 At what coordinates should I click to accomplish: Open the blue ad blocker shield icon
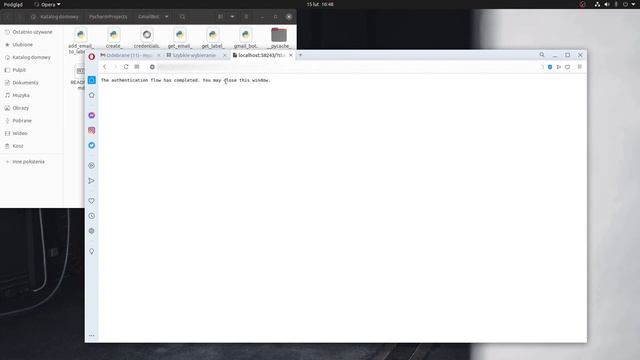click(x=550, y=67)
